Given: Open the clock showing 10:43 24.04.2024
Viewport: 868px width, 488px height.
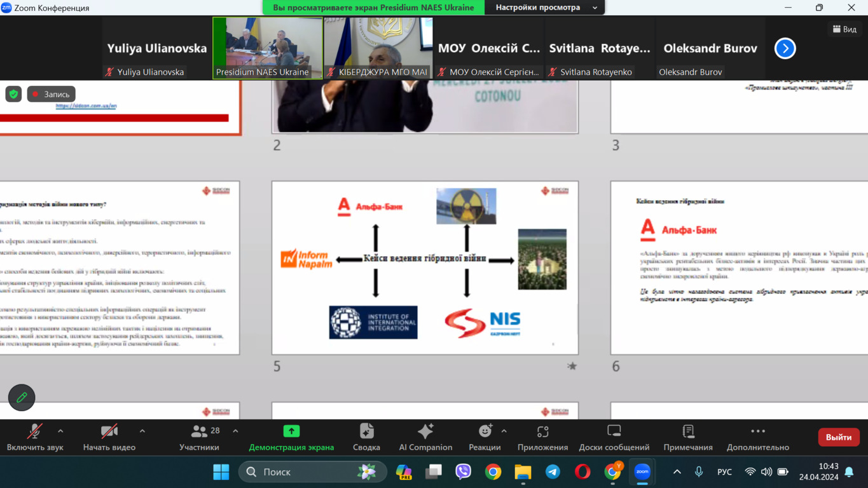Looking at the screenshot, I should (819, 472).
